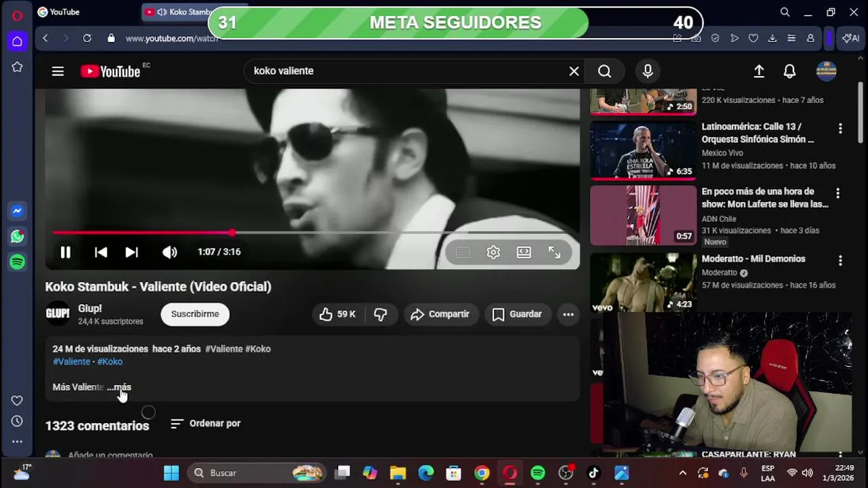
Task: Open options menu for Moderatto - Mil Demonios
Action: click(x=840, y=260)
